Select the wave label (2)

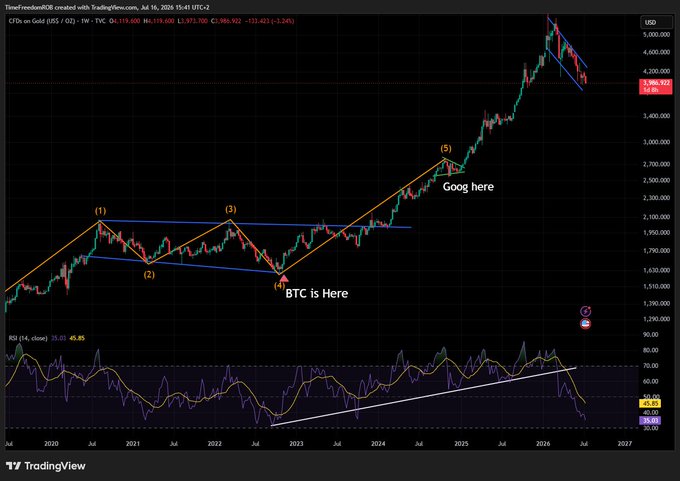tap(149, 275)
